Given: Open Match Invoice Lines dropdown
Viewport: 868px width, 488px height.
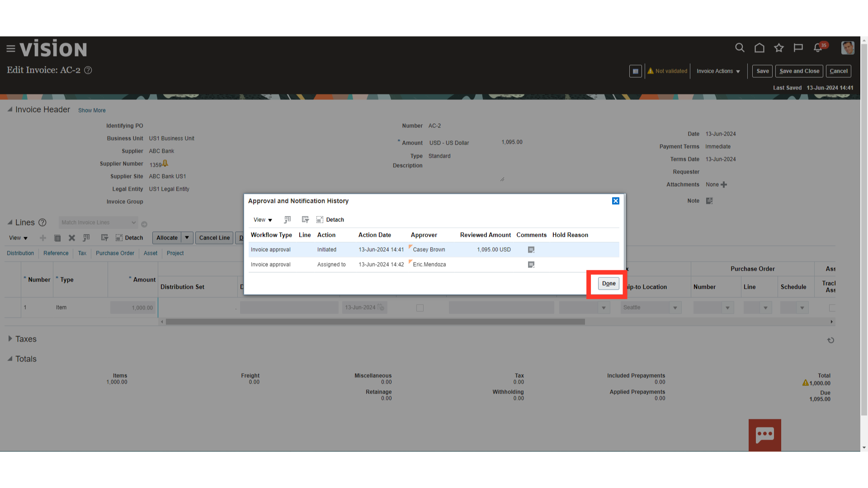Looking at the screenshot, I should coord(98,222).
